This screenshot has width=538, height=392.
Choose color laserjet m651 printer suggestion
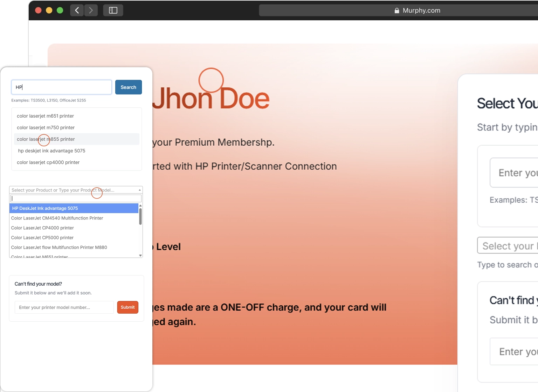pos(46,116)
